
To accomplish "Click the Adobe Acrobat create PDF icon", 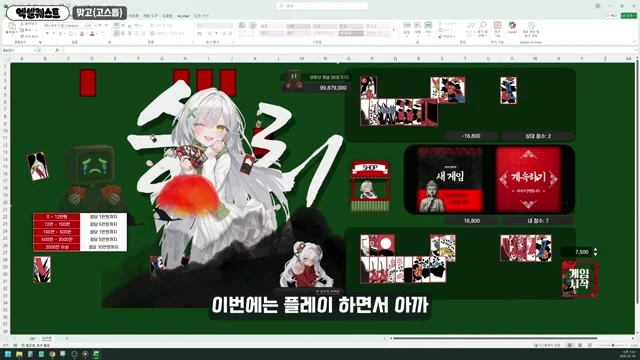I will click(x=531, y=26).
